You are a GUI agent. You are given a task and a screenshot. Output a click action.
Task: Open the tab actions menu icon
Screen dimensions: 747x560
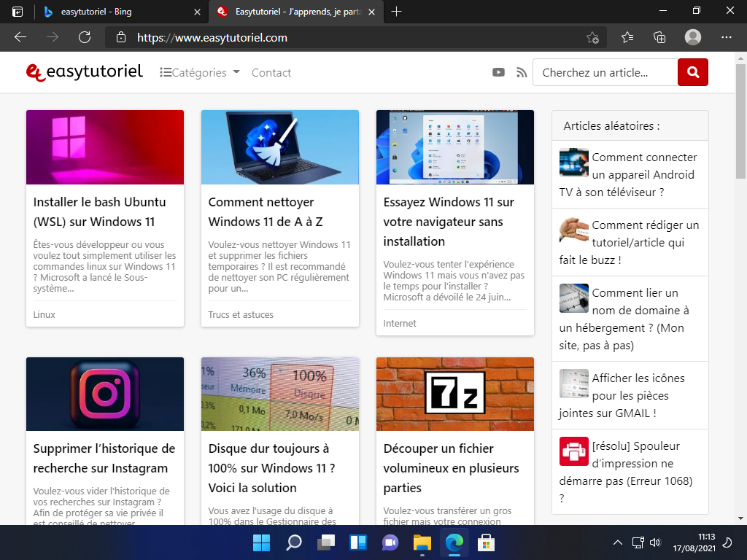pyautogui.click(x=18, y=12)
